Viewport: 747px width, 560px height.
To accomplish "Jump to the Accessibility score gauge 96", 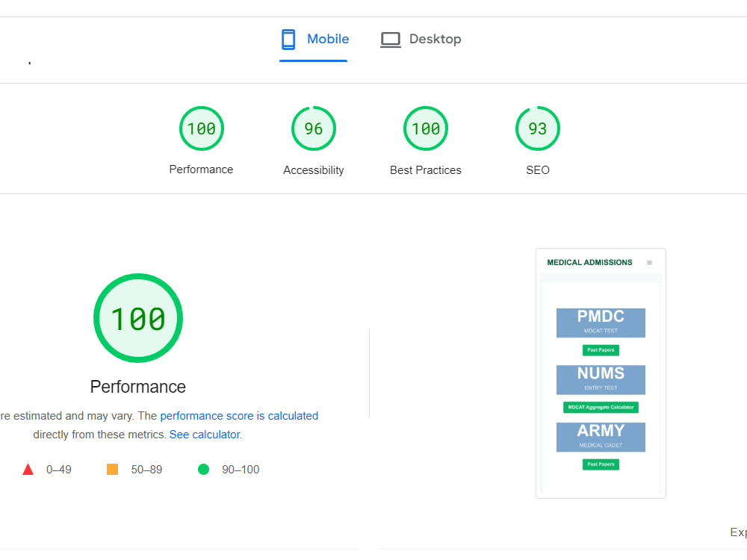I will coord(314,128).
